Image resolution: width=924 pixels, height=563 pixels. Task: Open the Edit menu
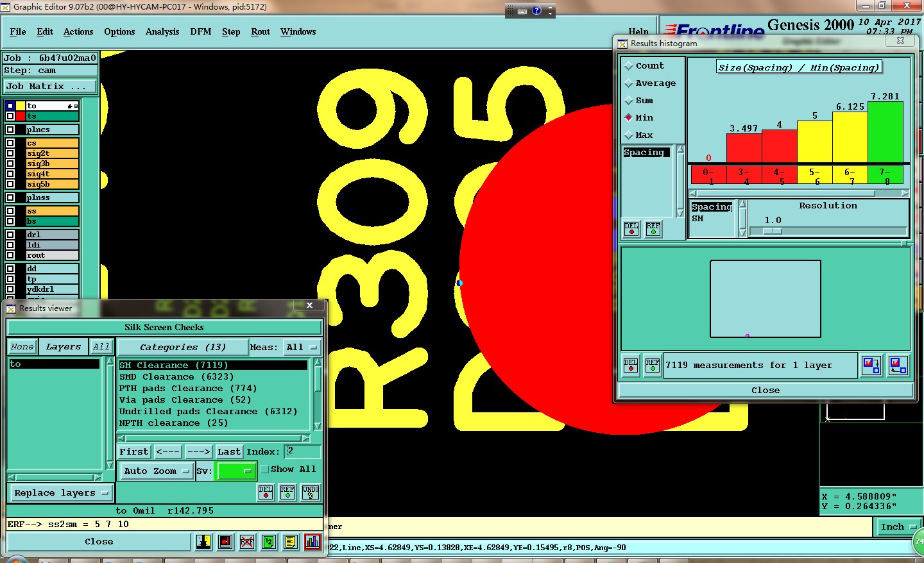(x=45, y=31)
